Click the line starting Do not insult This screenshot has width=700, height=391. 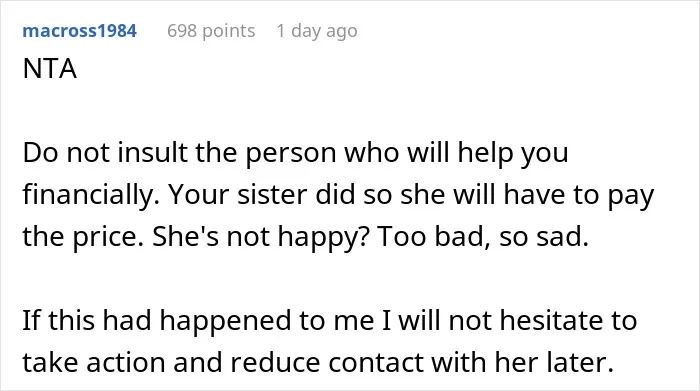point(296,153)
